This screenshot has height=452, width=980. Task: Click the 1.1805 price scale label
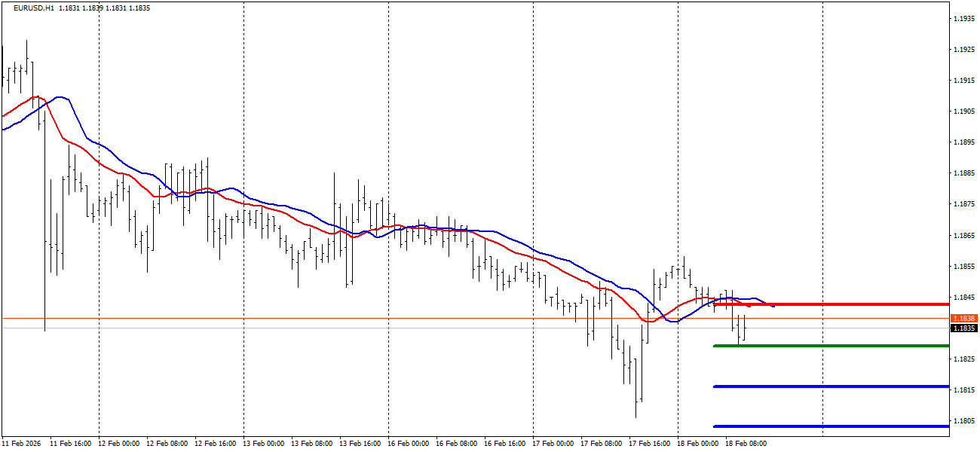pos(965,421)
